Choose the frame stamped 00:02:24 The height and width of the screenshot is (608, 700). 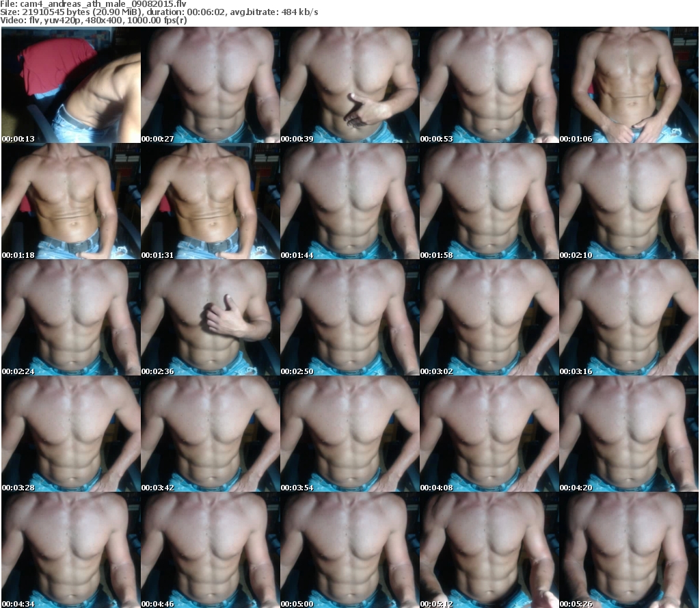pos(71,317)
